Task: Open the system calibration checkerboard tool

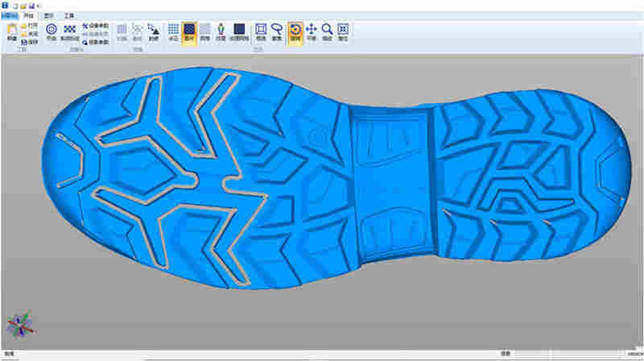Action: click(68, 30)
